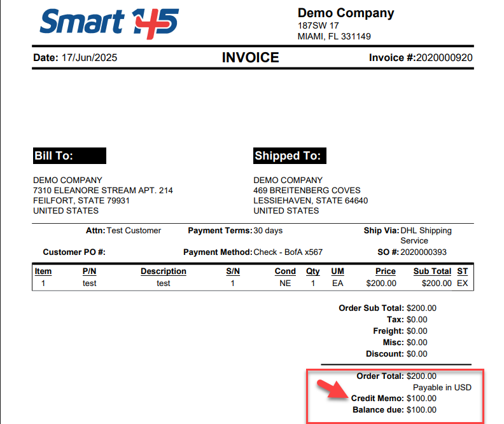
Task: Click the 'Cond' column header
Action: [285, 271]
